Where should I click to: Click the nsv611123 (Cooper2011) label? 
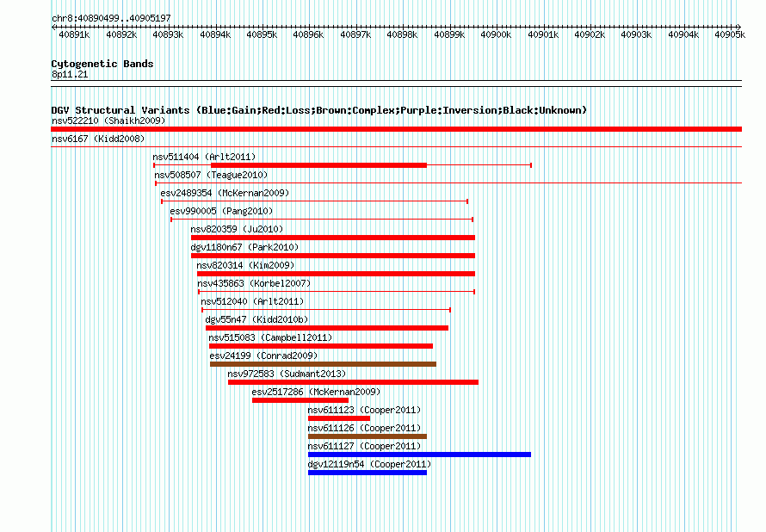pos(364,410)
